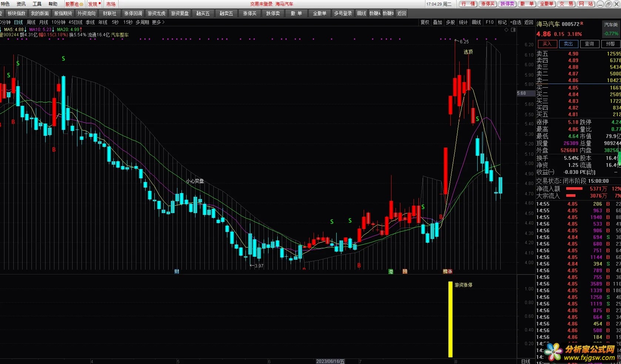
Task: Open 股指期货 from the toolbar
Action: pos(63,13)
